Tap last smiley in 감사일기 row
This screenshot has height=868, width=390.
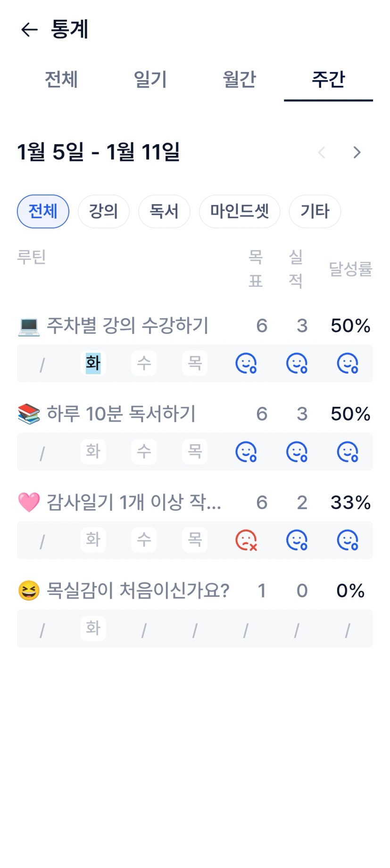348,540
